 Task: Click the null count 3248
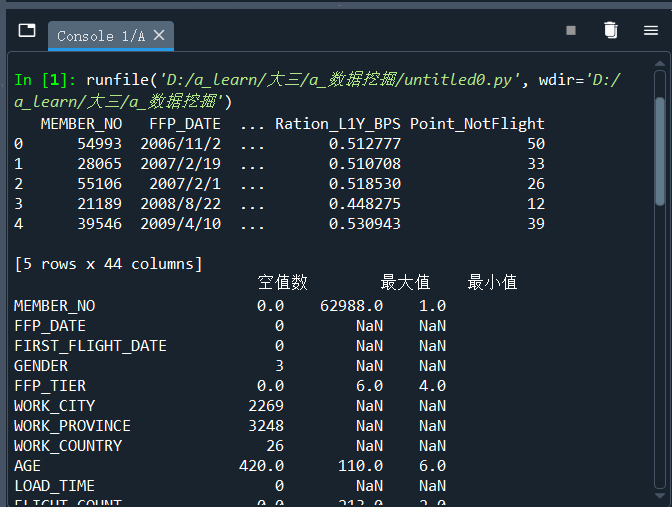266,426
